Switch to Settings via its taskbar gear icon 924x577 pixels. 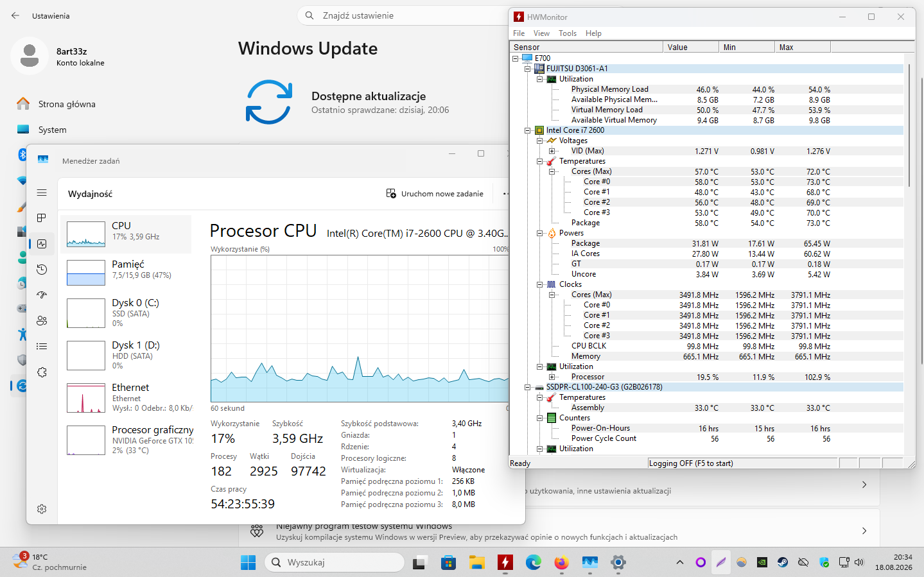coord(618,562)
